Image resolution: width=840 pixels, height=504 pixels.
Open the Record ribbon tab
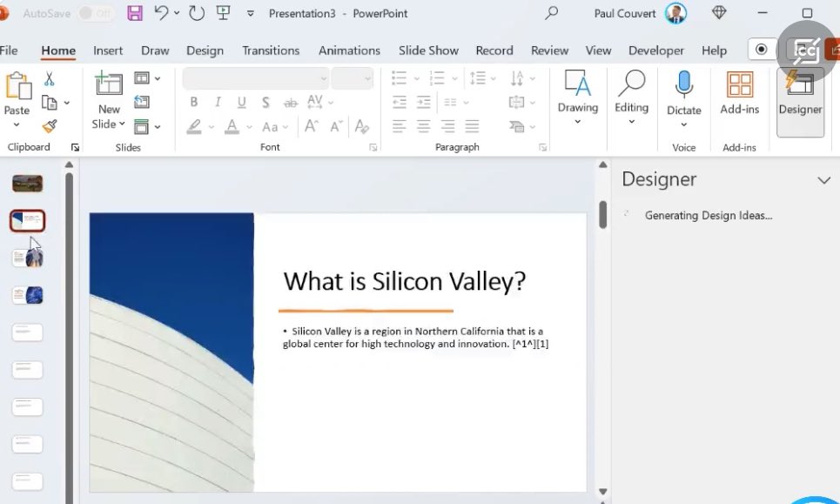(494, 50)
